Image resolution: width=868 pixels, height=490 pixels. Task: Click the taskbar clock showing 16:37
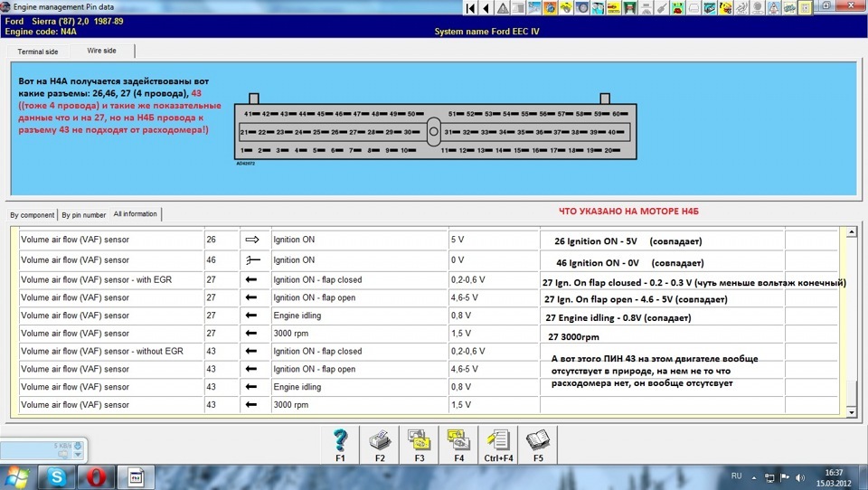834,477
